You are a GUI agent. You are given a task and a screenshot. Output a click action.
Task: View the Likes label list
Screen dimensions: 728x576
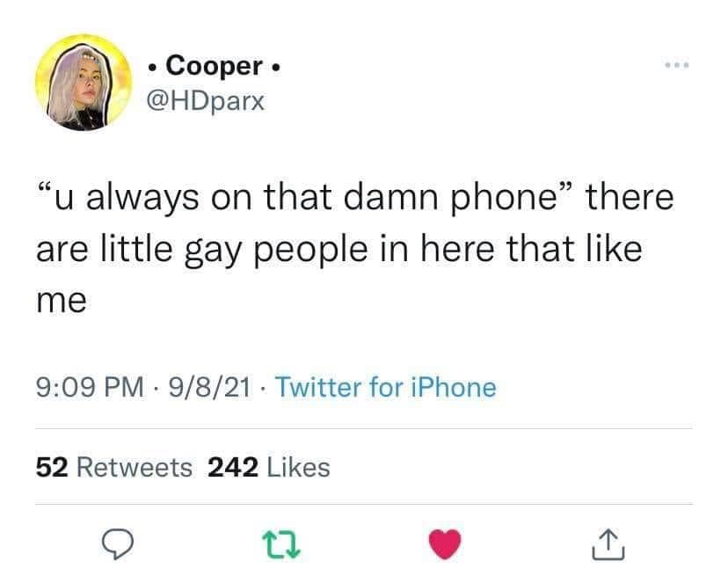point(299,467)
